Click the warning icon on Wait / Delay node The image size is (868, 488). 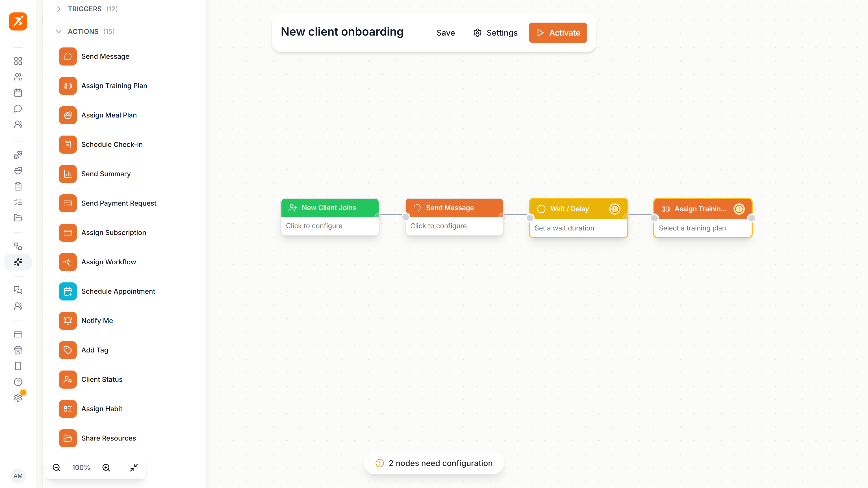pyautogui.click(x=615, y=209)
